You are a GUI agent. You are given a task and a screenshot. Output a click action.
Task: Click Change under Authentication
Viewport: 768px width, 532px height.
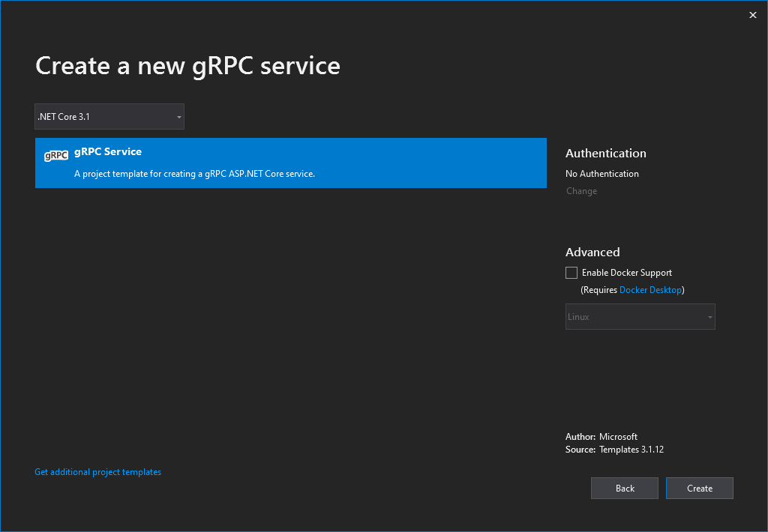point(581,191)
